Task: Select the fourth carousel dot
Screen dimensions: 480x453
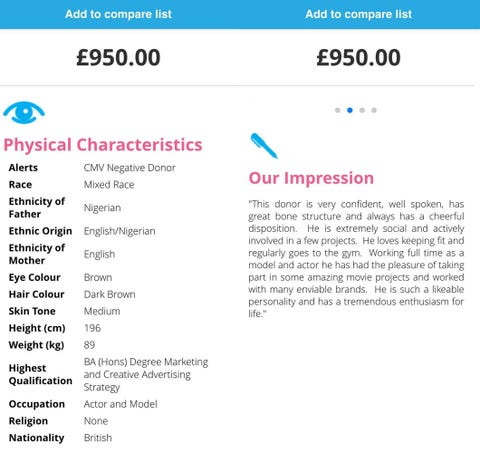Action: pos(374,110)
